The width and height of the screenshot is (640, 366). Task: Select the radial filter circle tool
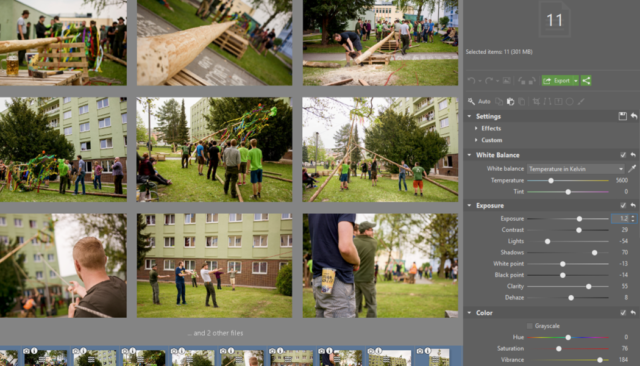[x=570, y=102]
